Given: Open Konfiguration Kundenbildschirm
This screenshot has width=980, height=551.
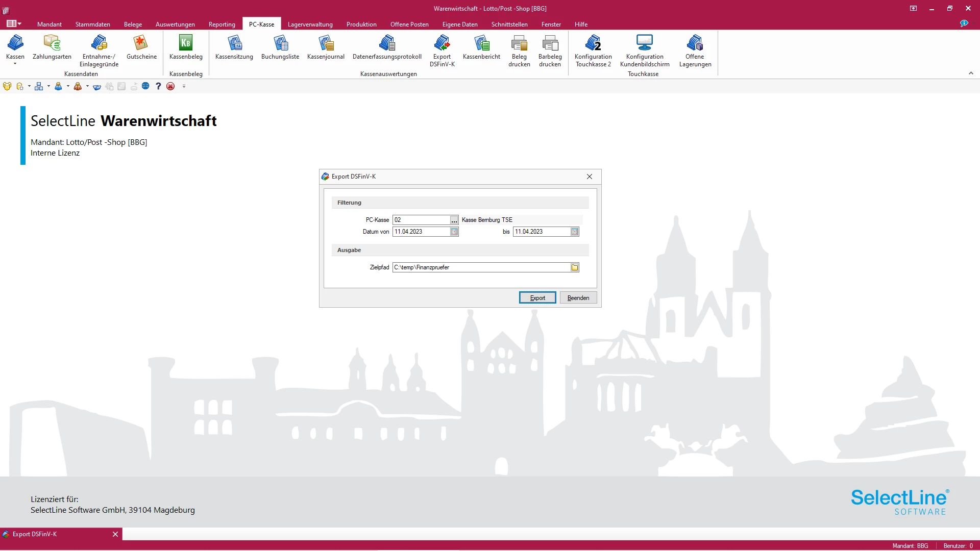Looking at the screenshot, I should click(645, 51).
